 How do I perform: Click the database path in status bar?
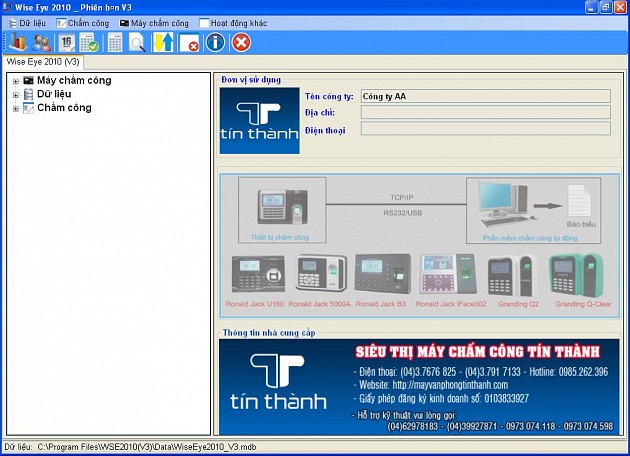pyautogui.click(x=147, y=447)
